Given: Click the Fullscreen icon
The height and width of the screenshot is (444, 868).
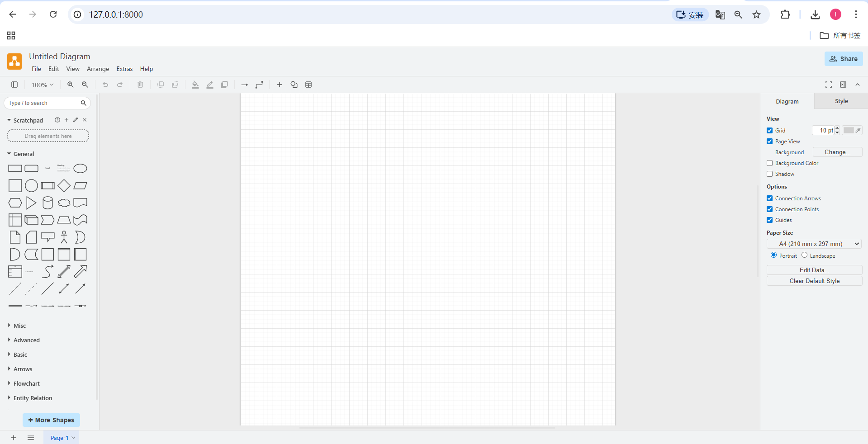Looking at the screenshot, I should click(828, 85).
